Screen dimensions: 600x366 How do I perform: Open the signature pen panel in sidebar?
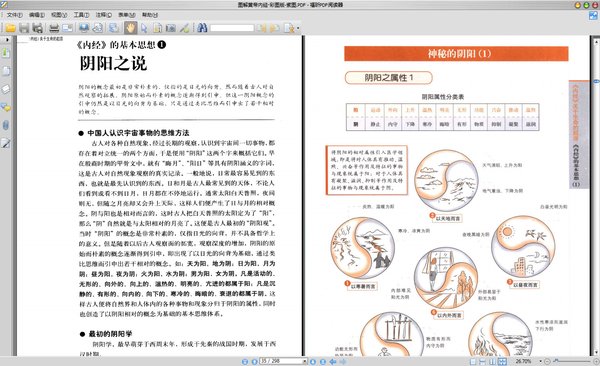click(x=6, y=143)
